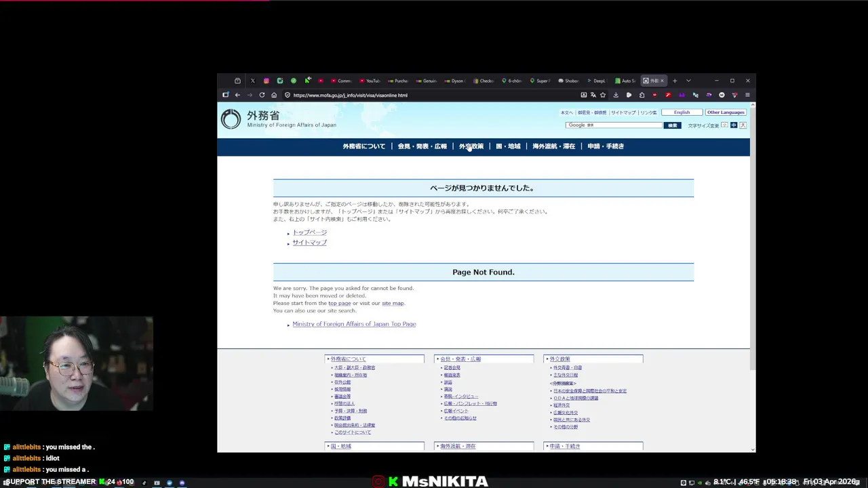The width and height of the screenshot is (868, 488).
Task: Open the 会見・発表・広報 footer section heading
Action: [x=460, y=359]
